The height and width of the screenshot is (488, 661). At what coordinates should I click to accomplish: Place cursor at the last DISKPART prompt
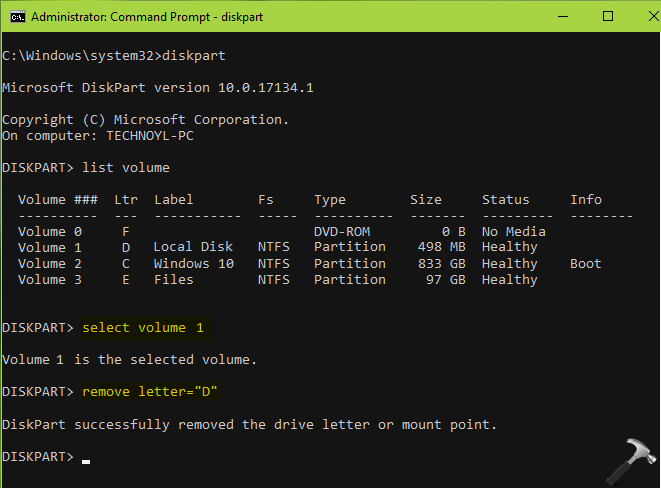coord(86,457)
